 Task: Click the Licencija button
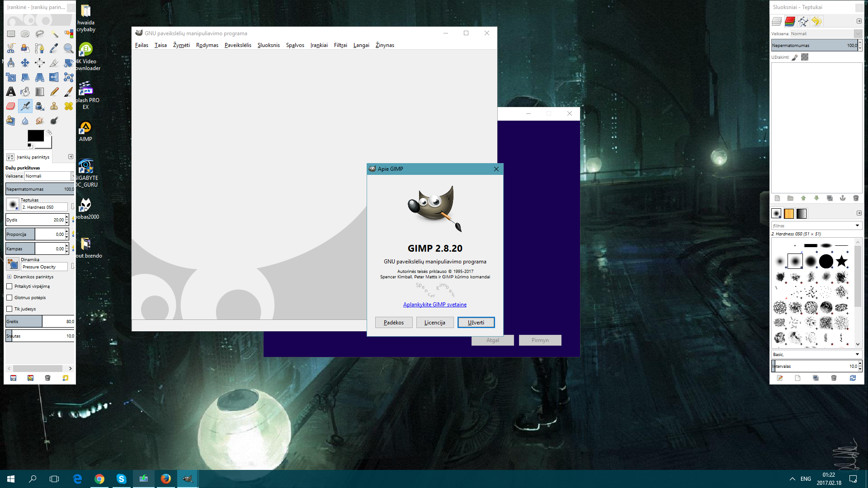click(435, 323)
